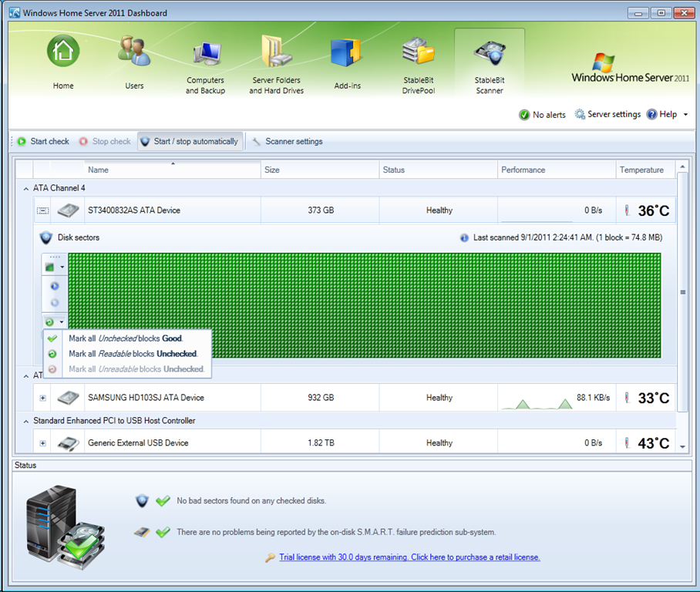Click the 'ST3400832AS ATA Device' name
Viewport: 700px width, 592px height.
click(134, 210)
